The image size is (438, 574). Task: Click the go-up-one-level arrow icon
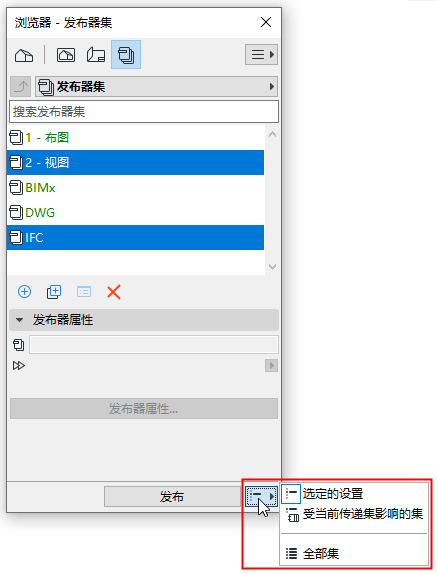[21, 87]
